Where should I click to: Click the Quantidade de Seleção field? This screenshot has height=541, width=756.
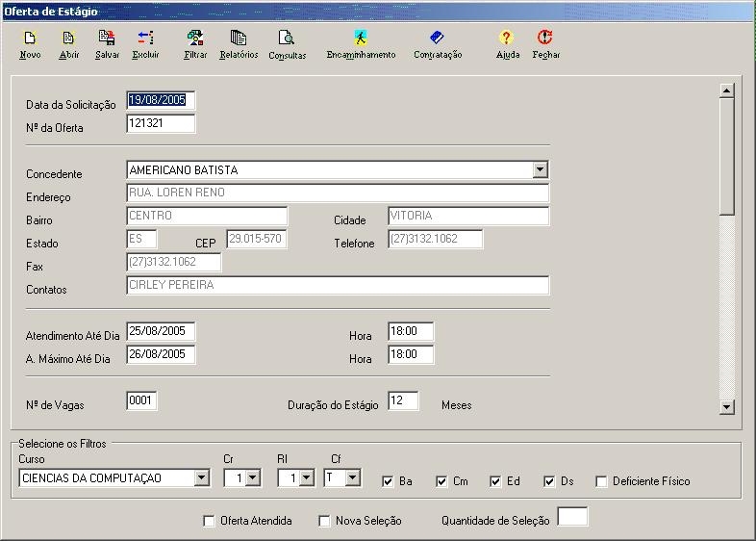coord(572,516)
